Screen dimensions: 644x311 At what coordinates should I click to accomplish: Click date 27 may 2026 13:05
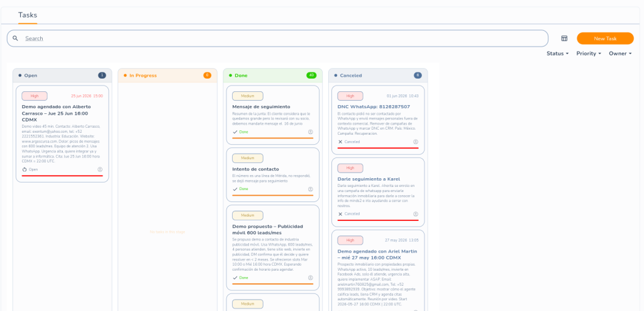pos(402,240)
